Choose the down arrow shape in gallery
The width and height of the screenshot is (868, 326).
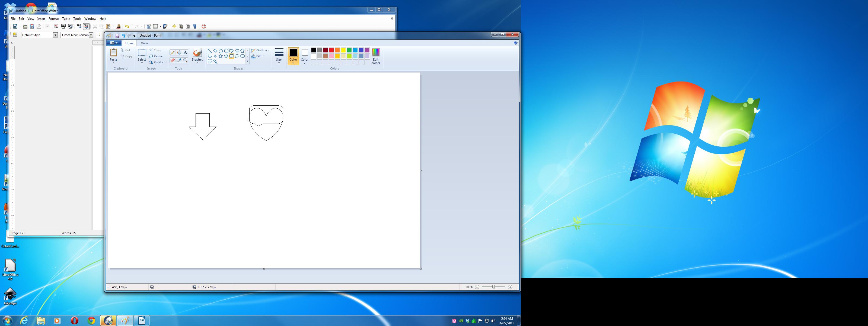[x=210, y=56]
